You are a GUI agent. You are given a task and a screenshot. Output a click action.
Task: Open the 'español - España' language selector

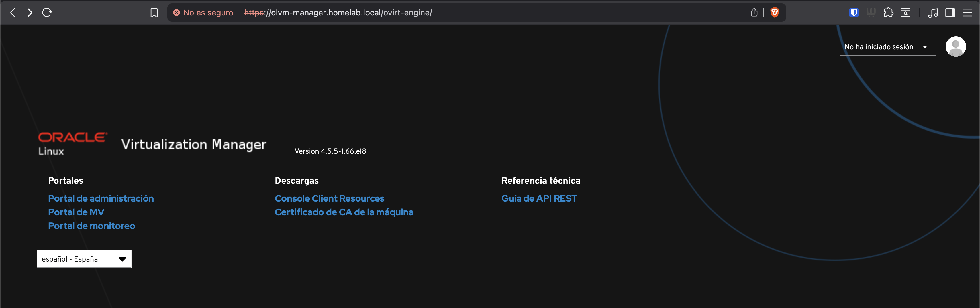pyautogui.click(x=84, y=258)
